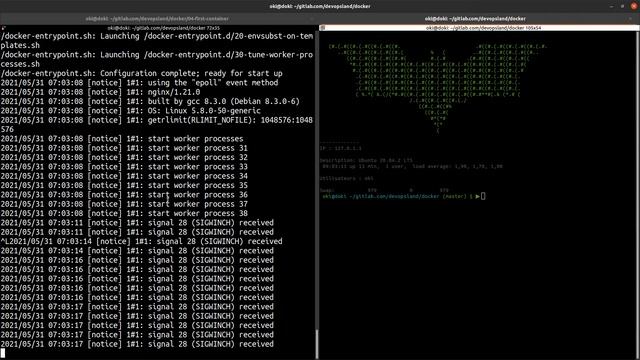
Task: Click the block cursor below the nginx log
Action: [x=3, y=353]
